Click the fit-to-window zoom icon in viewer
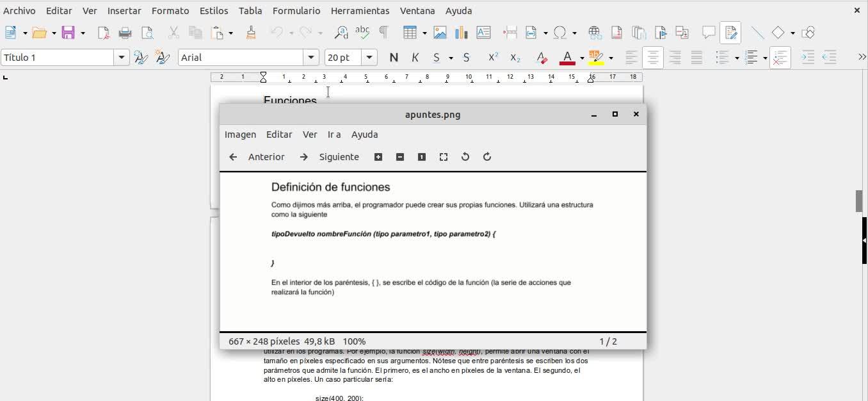This screenshot has height=401, width=868. pyautogui.click(x=444, y=157)
